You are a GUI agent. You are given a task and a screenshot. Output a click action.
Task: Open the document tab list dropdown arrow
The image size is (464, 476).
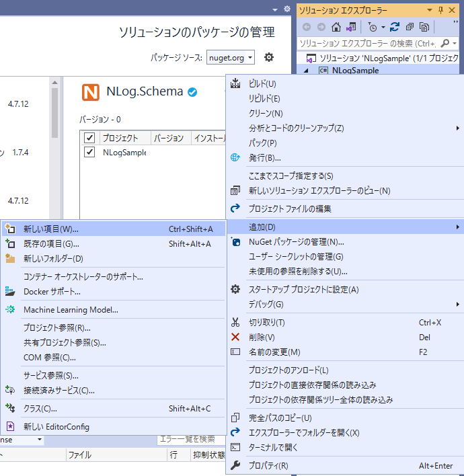click(x=275, y=9)
